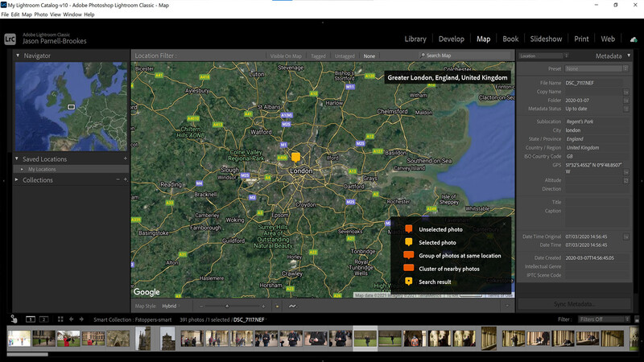Expand the Collections panel
644x362 pixels.
point(17,179)
